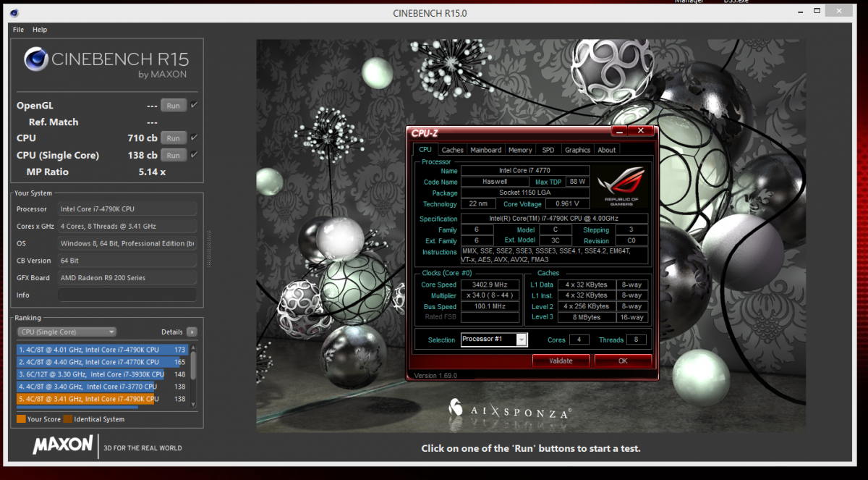868x480 pixels.
Task: Click the Cinebench R15 sphere logo
Action: (36, 59)
